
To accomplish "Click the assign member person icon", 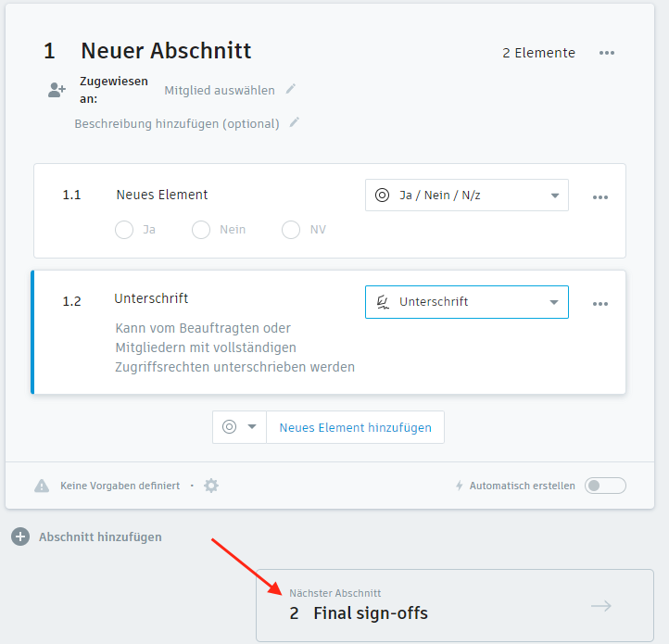I will click(x=57, y=90).
